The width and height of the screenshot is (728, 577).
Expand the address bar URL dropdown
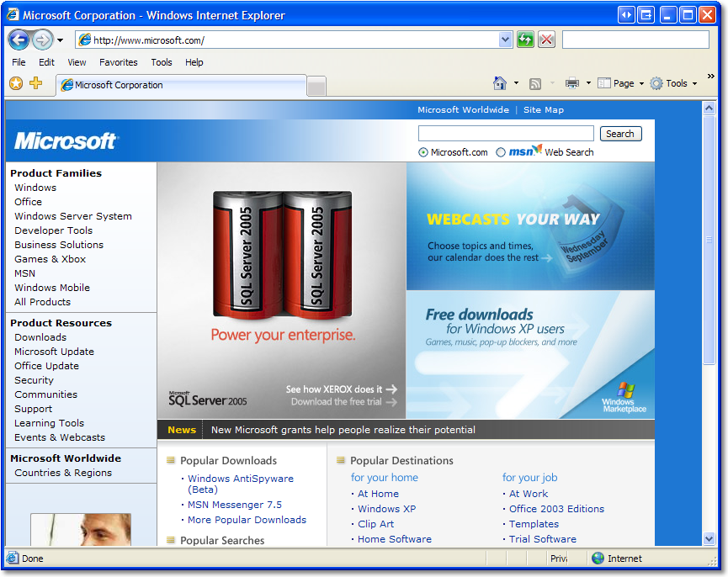pyautogui.click(x=505, y=40)
